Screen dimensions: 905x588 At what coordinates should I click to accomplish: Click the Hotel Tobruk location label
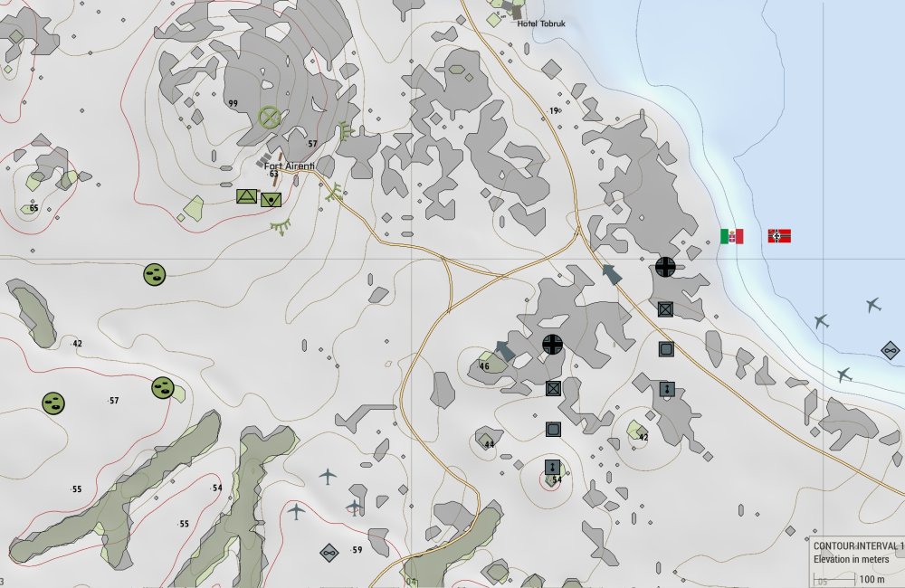point(539,24)
